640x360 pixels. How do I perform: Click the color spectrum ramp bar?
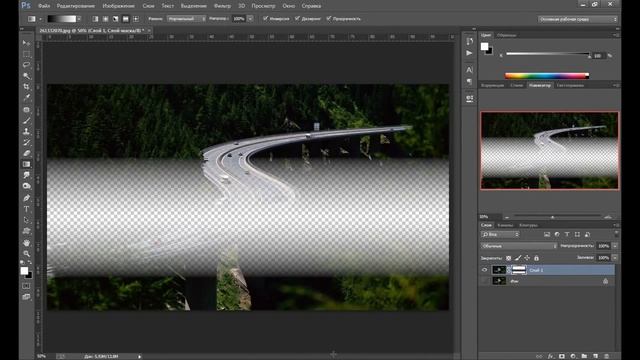pyautogui.click(x=547, y=76)
